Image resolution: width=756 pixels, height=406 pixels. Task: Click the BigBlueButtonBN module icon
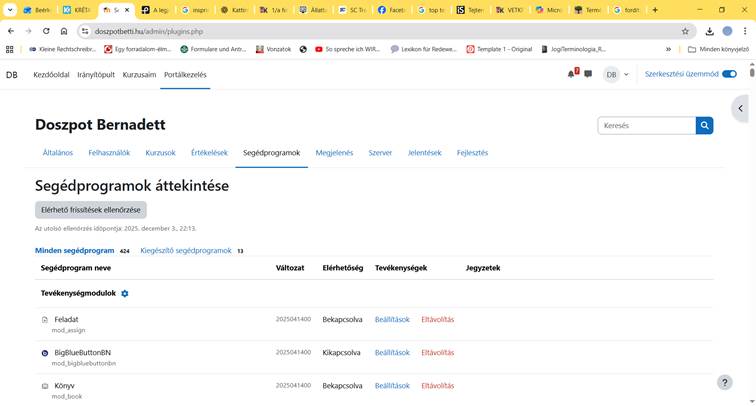point(45,353)
